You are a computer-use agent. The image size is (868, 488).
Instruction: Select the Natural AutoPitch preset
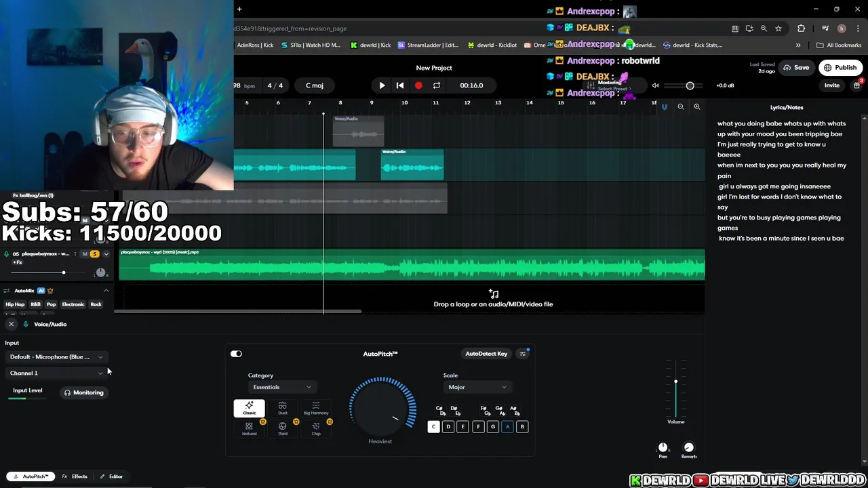pos(250,429)
